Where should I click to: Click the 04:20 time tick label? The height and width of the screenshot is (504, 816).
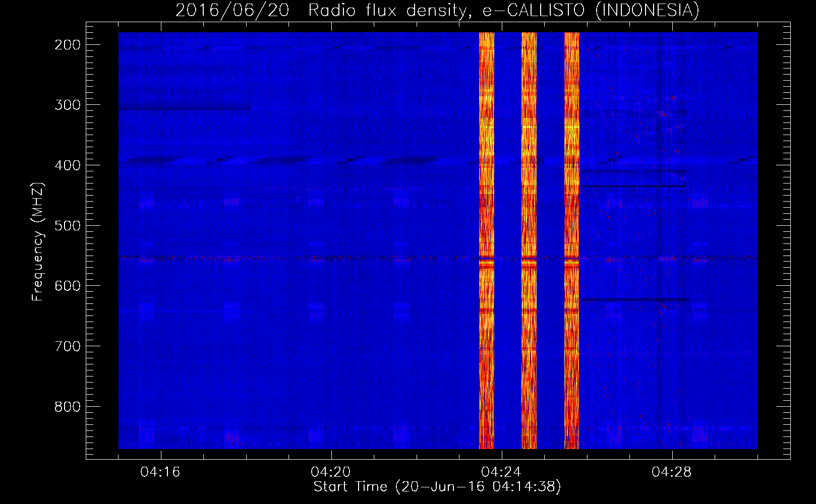331,472
